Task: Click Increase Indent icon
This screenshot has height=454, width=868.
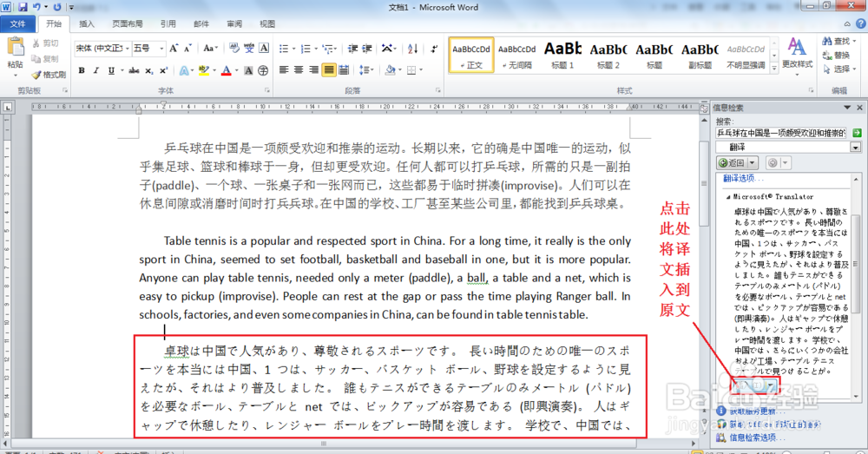Action: tap(367, 49)
